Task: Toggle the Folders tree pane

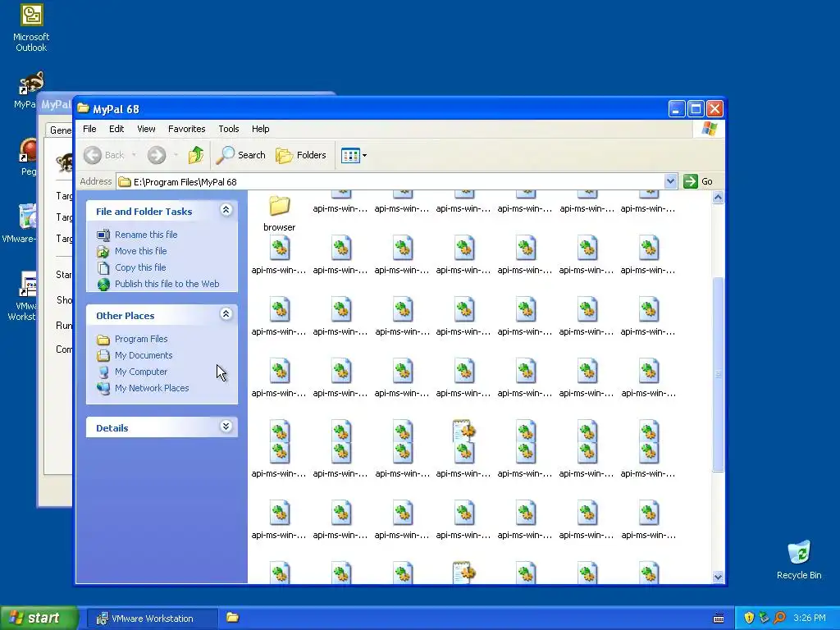Action: [x=301, y=155]
